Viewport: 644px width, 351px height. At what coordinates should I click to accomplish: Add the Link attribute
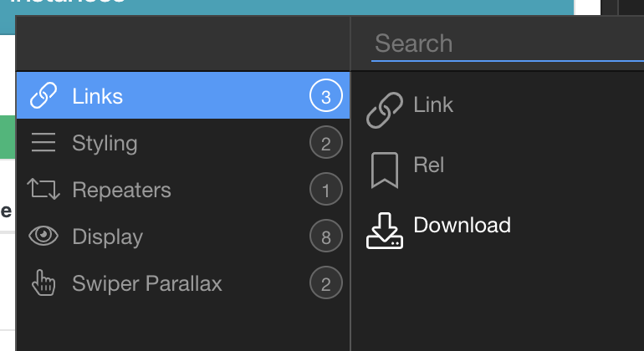[x=433, y=105]
